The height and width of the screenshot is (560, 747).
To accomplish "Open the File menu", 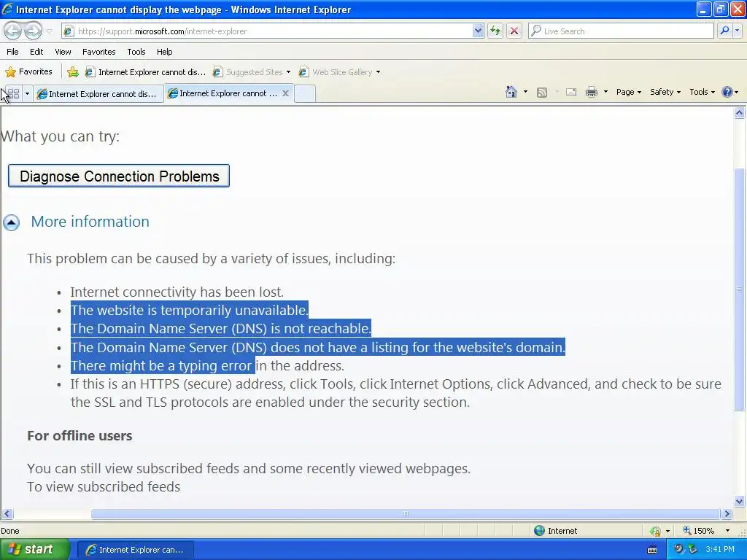I will tap(12, 52).
